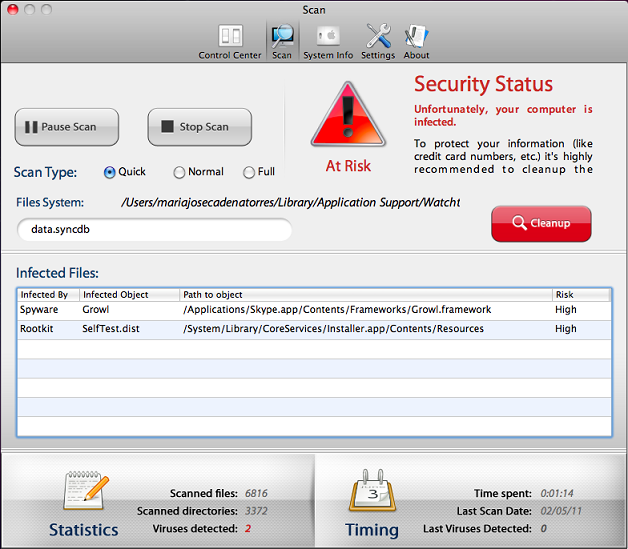Click the last scan date 02/05/11

(x=561, y=511)
